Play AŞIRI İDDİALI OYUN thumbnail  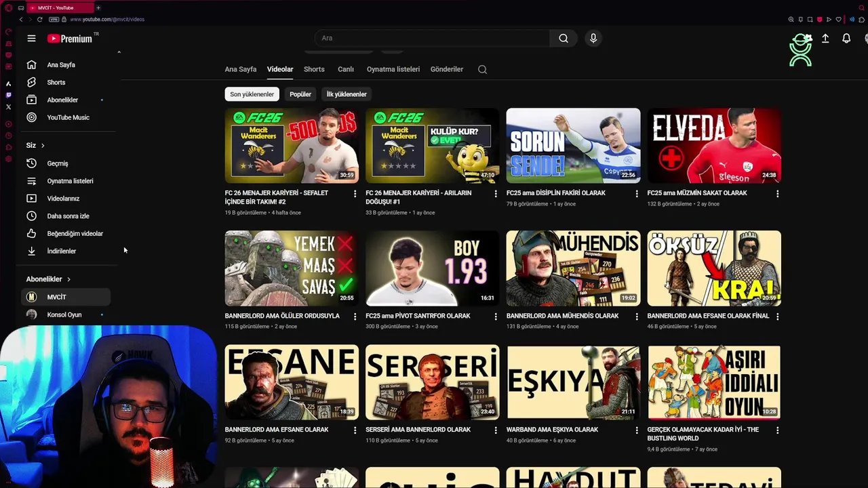[714, 382]
